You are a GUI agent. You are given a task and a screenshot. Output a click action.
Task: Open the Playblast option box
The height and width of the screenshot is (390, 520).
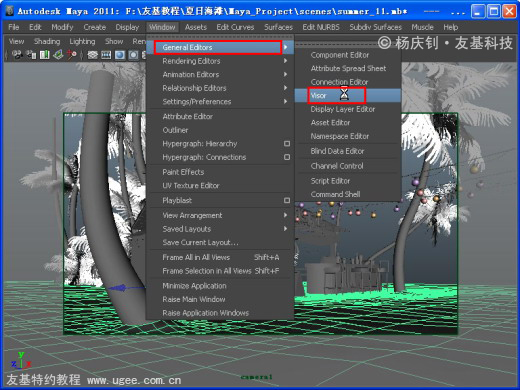tap(287, 200)
